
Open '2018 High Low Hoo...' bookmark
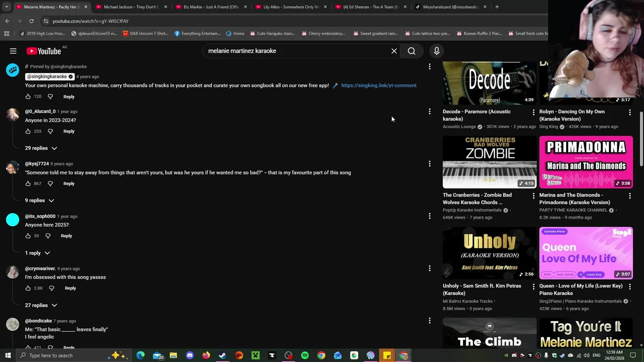tap(42, 34)
